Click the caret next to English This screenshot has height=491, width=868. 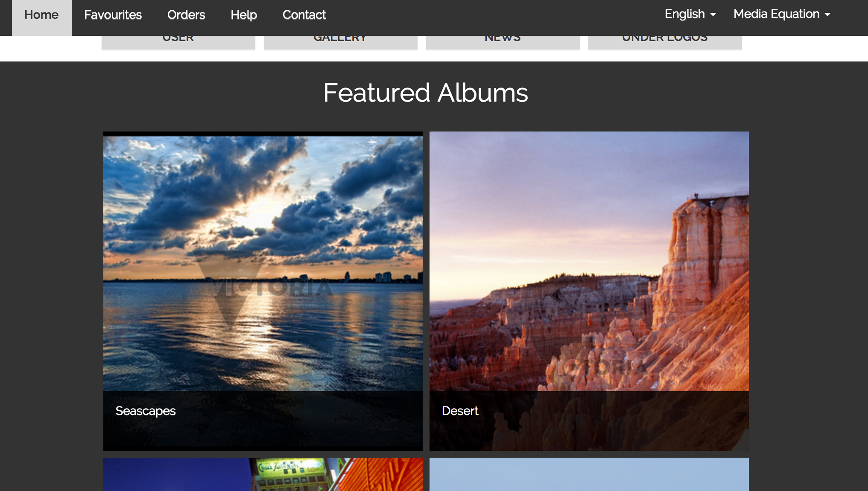pos(713,15)
